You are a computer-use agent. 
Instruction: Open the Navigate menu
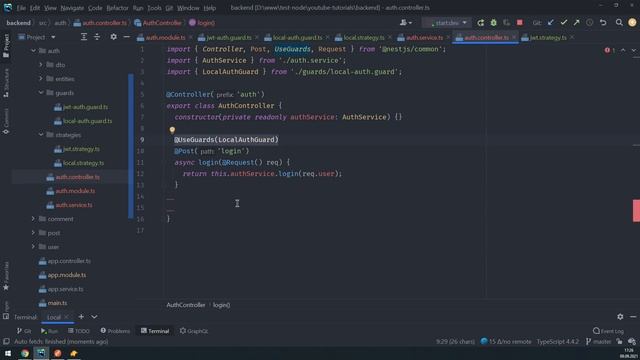72,8
